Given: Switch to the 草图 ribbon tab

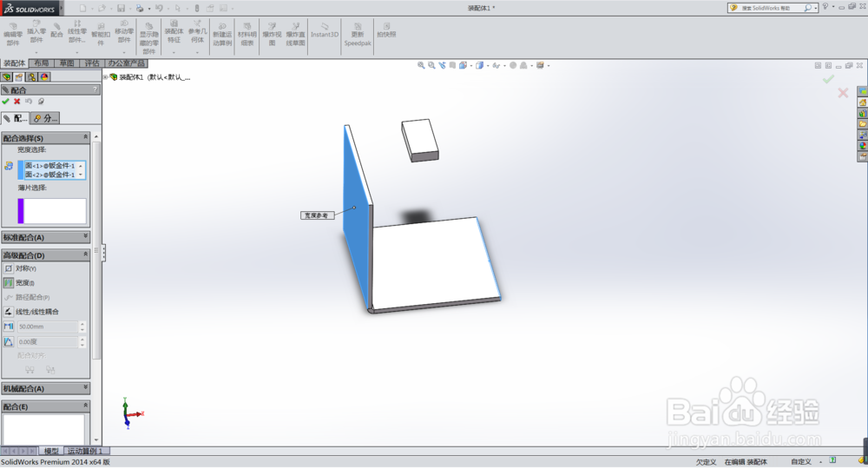Looking at the screenshot, I should point(67,63).
